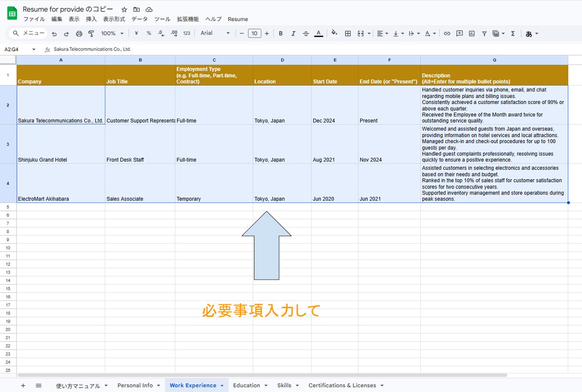Format as percent with the % icon
The image size is (582, 392).
(x=149, y=33)
